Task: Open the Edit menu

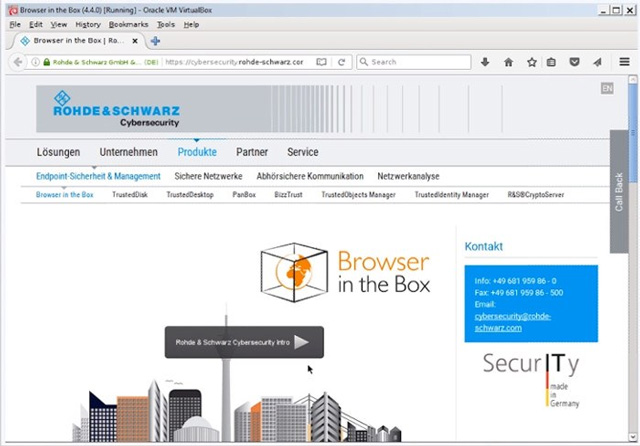Action: pyautogui.click(x=36, y=24)
